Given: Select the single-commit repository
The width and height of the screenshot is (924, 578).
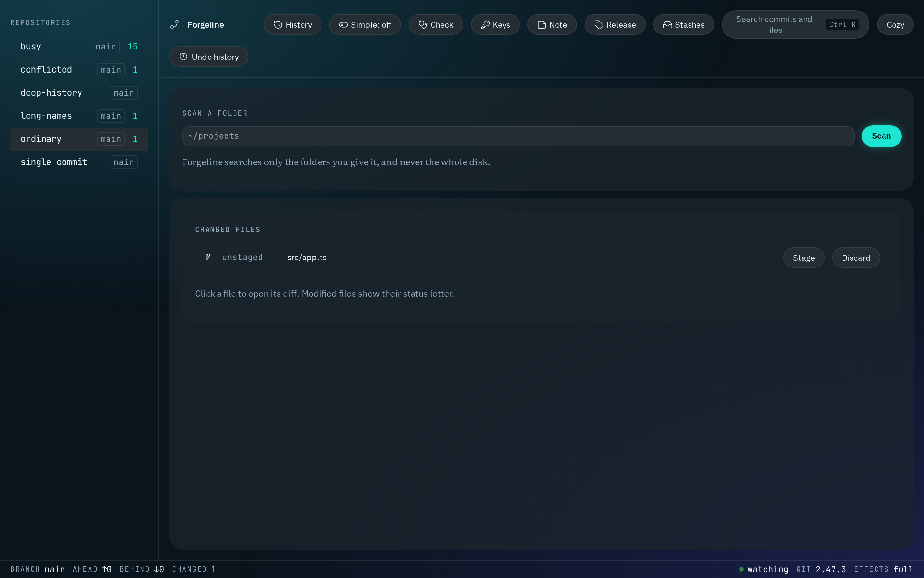Looking at the screenshot, I should pos(79,162).
